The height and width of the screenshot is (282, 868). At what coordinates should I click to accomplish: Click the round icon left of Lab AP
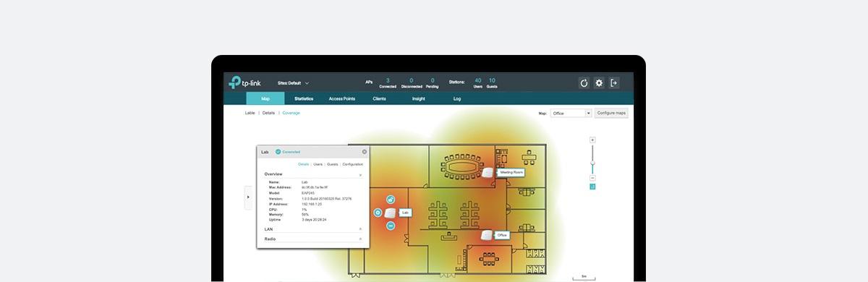(378, 213)
